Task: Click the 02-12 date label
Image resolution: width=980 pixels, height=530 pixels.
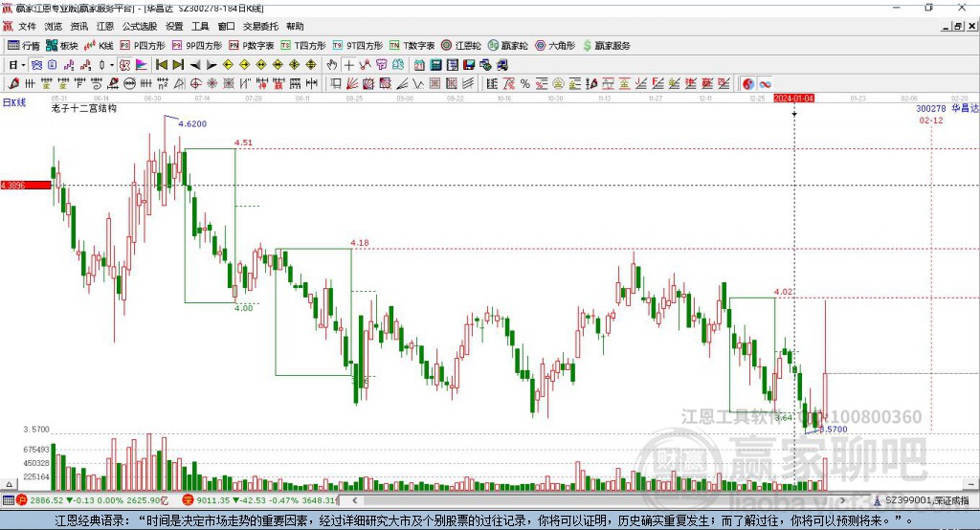Action: tap(930, 120)
